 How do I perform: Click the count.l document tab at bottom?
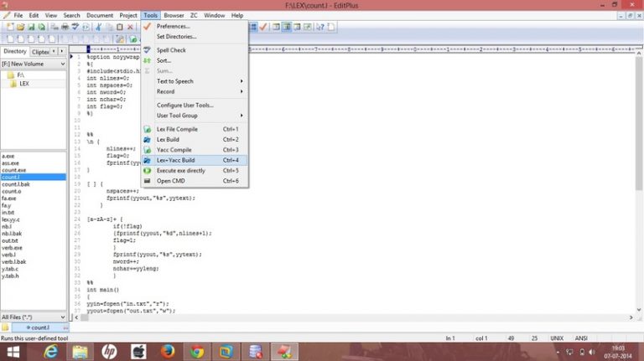(x=40, y=327)
